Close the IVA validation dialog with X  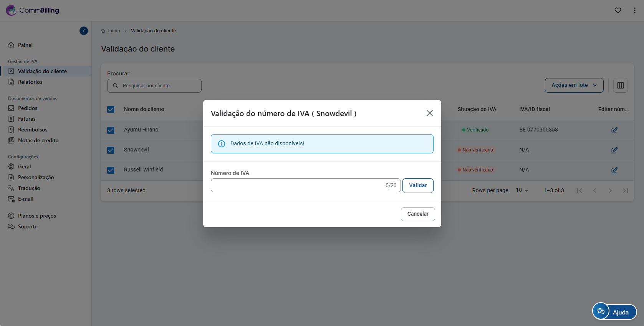pyautogui.click(x=429, y=113)
